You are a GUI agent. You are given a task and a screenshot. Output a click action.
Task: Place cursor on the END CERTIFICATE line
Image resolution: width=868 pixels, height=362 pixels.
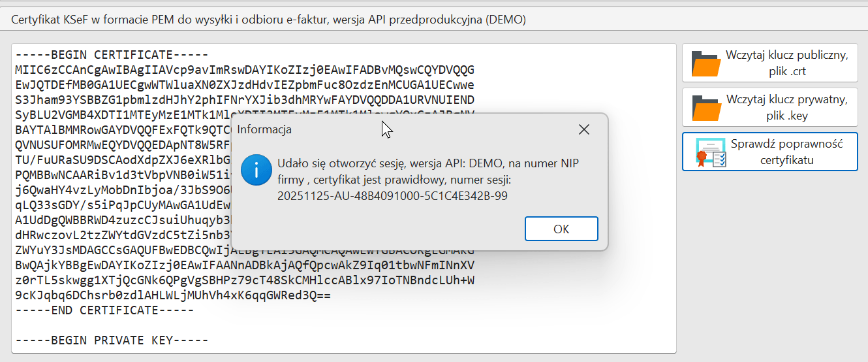click(x=104, y=310)
